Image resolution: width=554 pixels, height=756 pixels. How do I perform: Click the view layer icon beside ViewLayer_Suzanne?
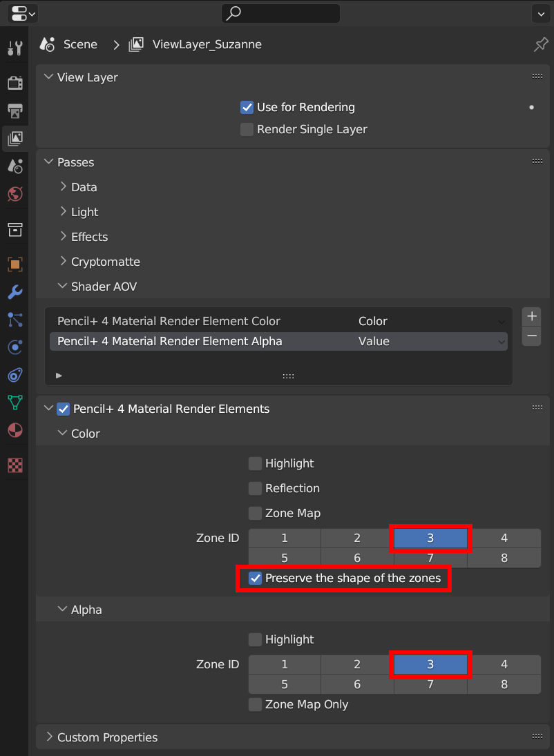point(136,44)
